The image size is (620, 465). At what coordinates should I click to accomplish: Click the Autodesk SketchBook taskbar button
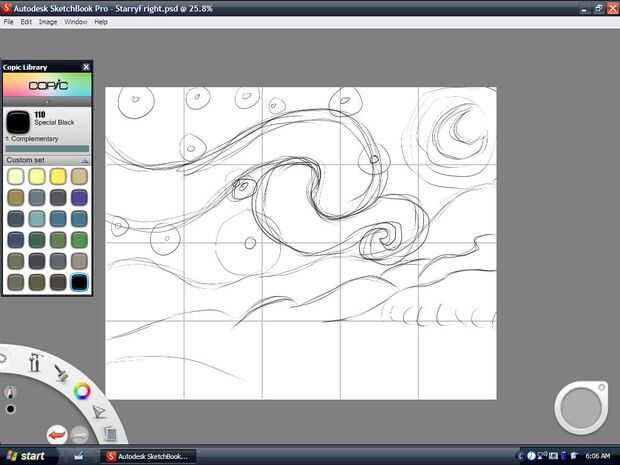[147, 456]
